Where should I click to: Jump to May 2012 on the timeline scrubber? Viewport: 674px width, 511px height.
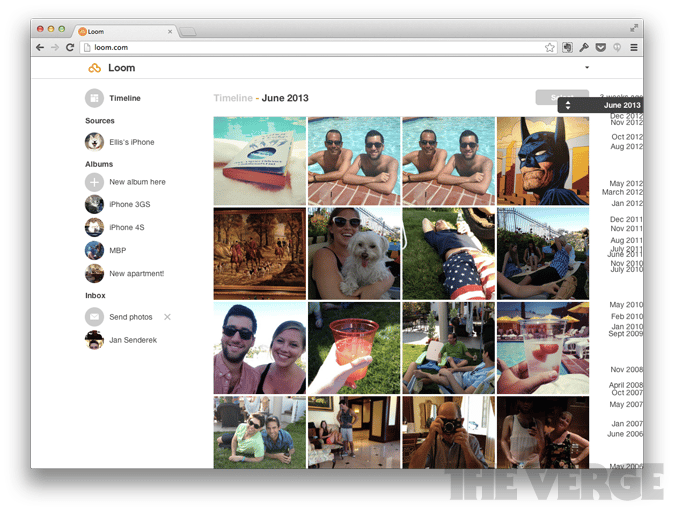point(626,183)
